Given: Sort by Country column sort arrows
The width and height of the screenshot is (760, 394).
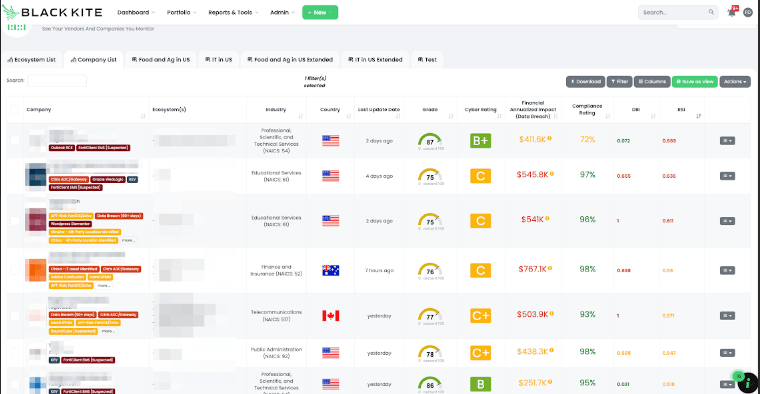Looking at the screenshot, I should [x=348, y=116].
